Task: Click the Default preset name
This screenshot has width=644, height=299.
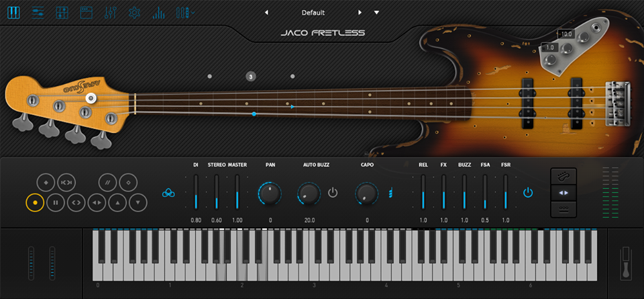Action: tap(313, 13)
